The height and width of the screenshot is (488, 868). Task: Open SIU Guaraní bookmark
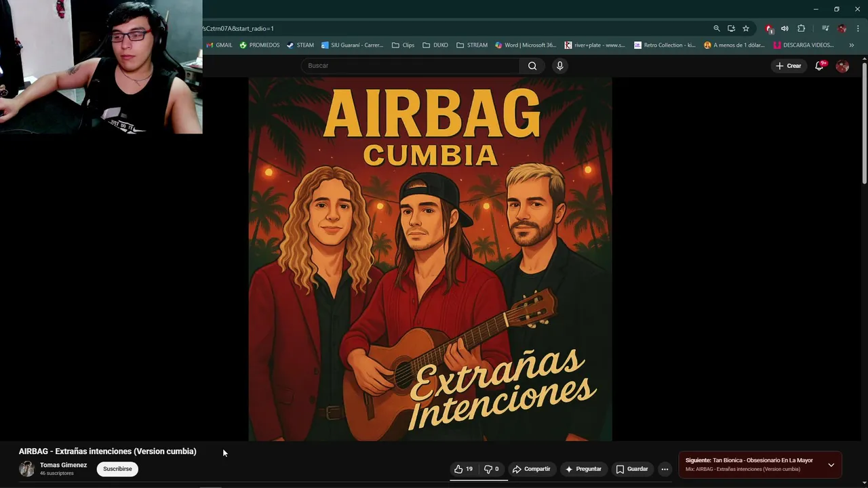coord(352,45)
